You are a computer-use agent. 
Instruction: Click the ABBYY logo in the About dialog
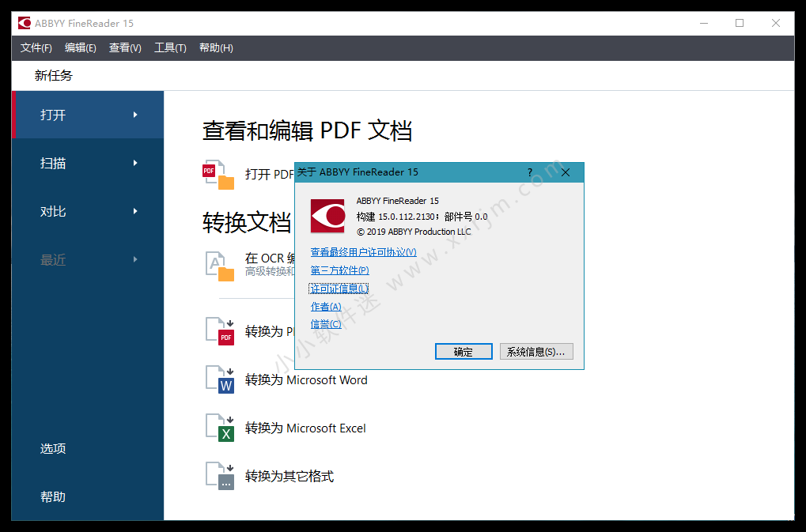[327, 216]
